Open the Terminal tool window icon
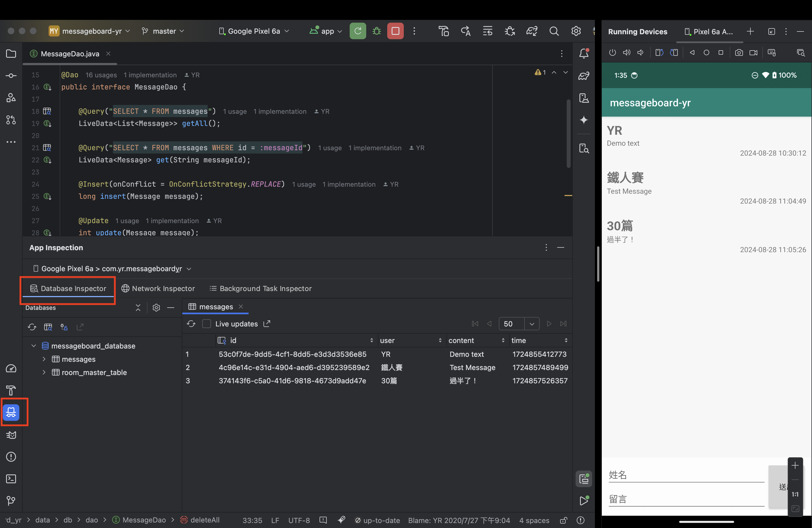This screenshot has width=812, height=528. [11, 479]
